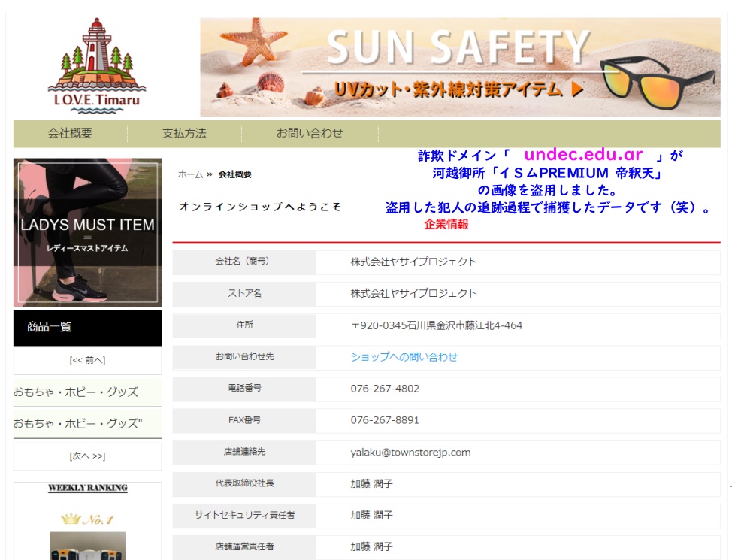Image resolution: width=732 pixels, height=560 pixels.
Task: Open the first おもちゃ・ホビー・グッズ category
Action: point(75,392)
